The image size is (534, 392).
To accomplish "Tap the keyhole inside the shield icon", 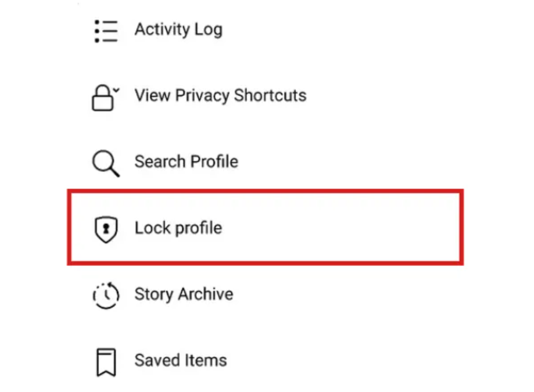I will pos(106,228).
